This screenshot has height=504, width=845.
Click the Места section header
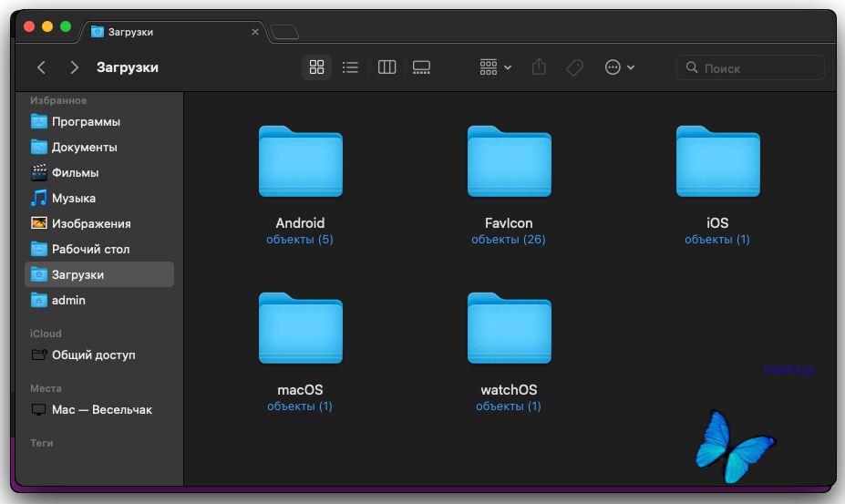tap(46, 388)
